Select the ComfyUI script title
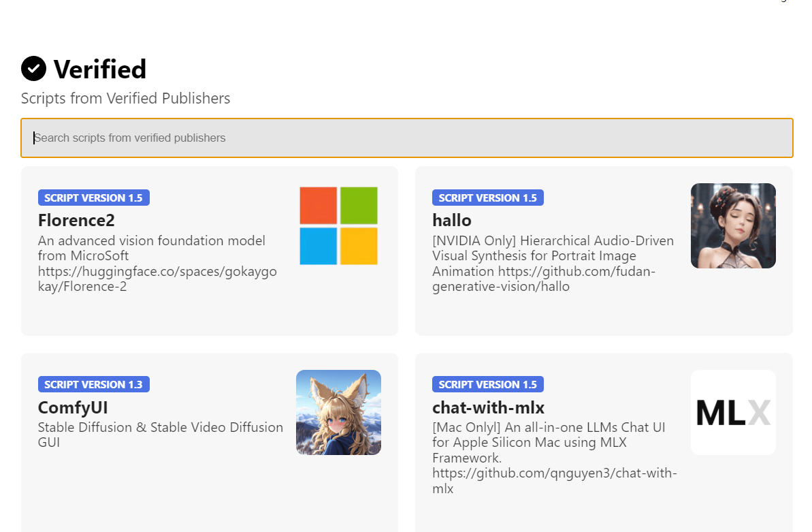The width and height of the screenshot is (812, 532). (73, 407)
